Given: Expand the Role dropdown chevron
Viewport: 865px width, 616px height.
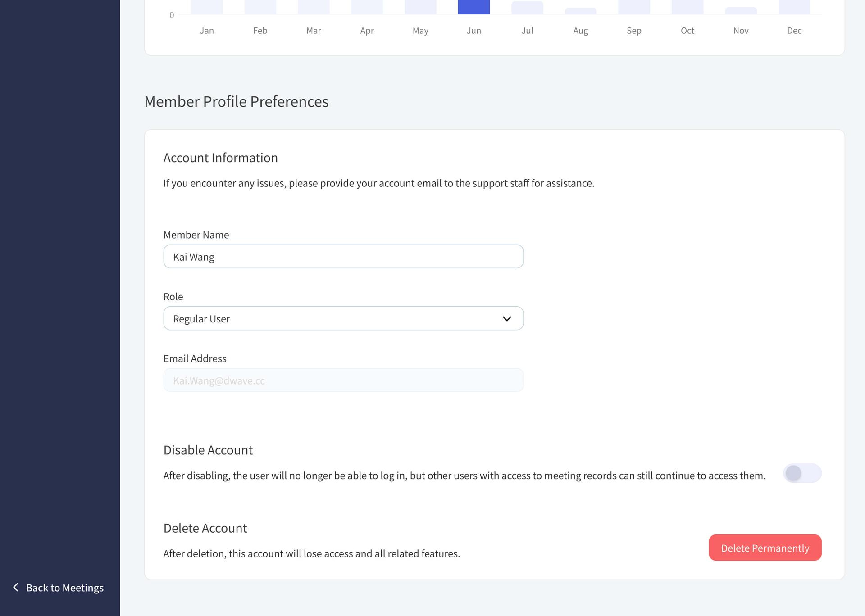Looking at the screenshot, I should click(506, 319).
